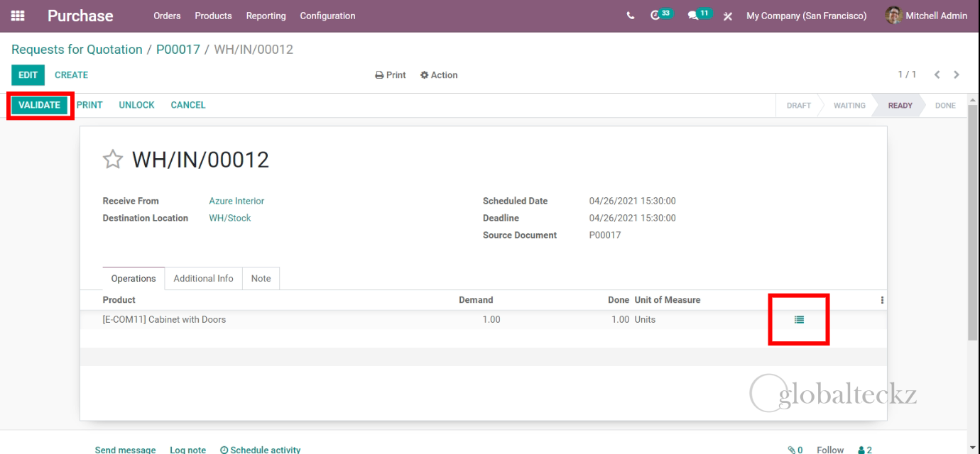View followers count icon
Image resolution: width=980 pixels, height=454 pixels.
coord(865,450)
